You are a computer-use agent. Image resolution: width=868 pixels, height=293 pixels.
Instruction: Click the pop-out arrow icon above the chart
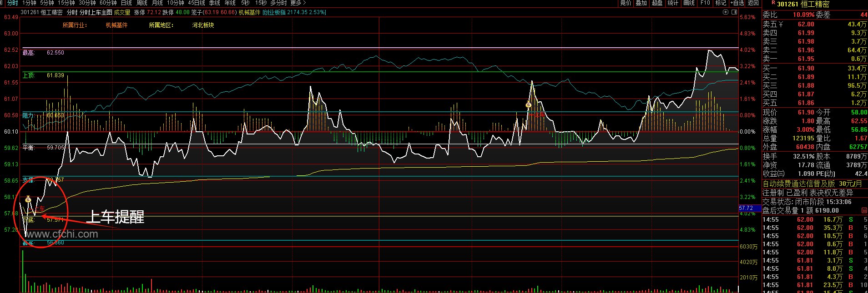[725, 12]
